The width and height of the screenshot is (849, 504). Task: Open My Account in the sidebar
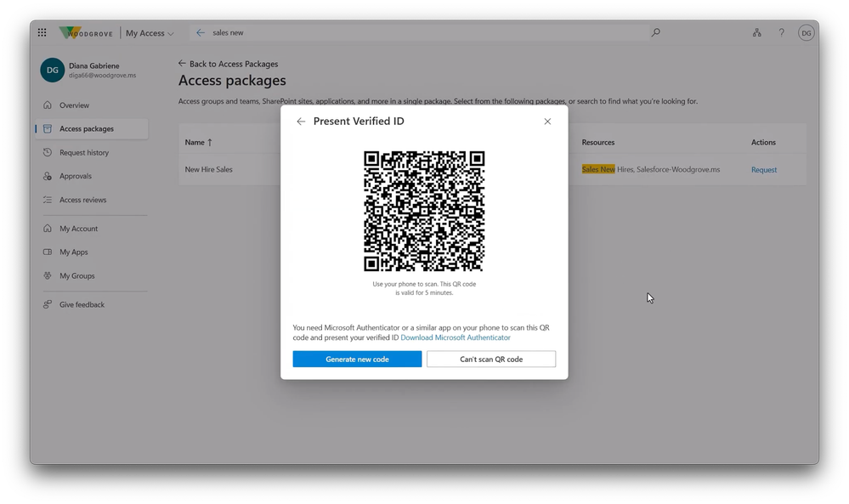92,229
